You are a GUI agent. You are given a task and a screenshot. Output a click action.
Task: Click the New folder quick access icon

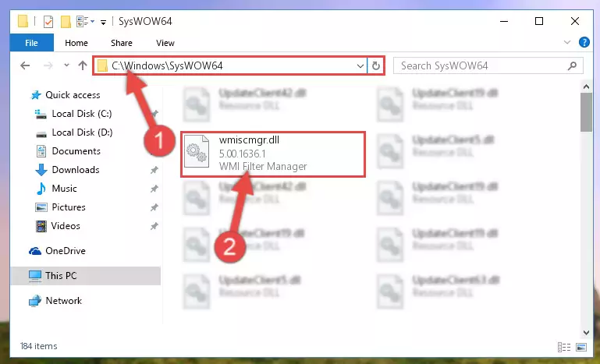click(66, 22)
